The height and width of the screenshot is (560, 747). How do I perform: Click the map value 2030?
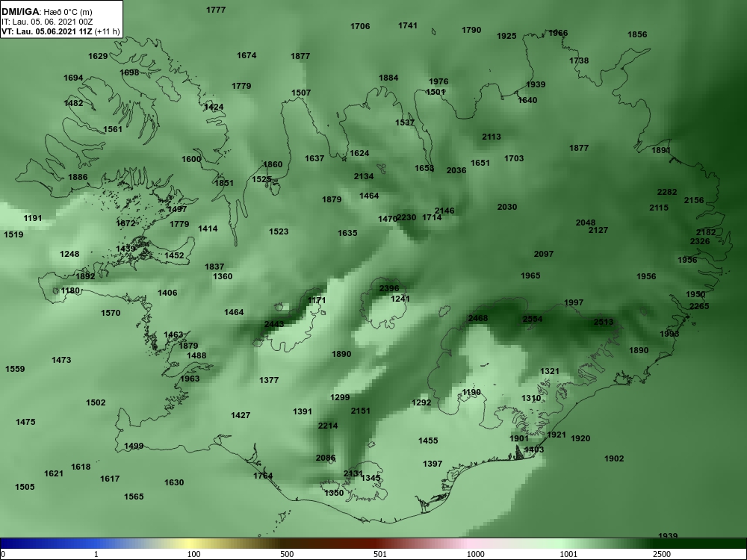(507, 207)
